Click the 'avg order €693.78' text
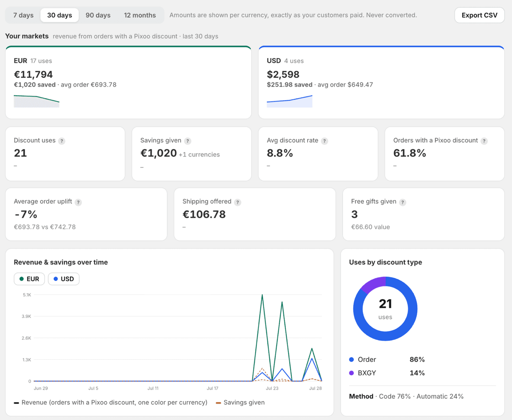 click(89, 85)
